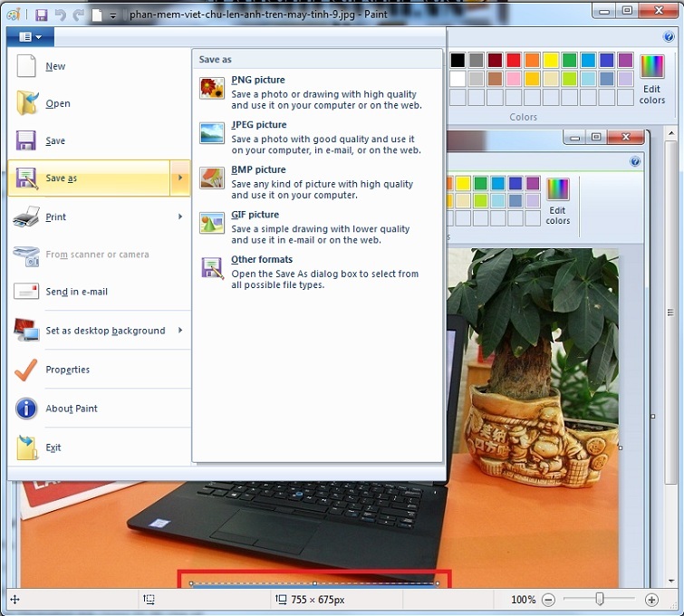Viewport: 684px width, 616px height.
Task: Click the Send in e-mail envelope icon
Action: click(x=27, y=292)
